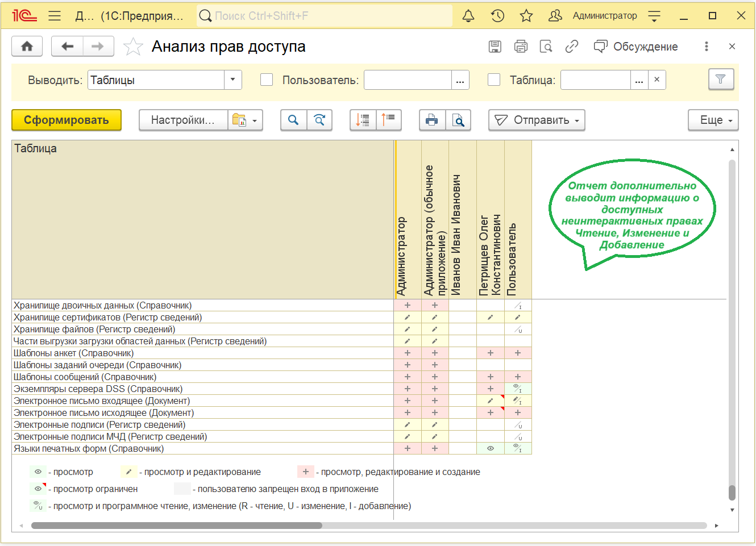
Task: Click the filter funnel button
Action: point(721,80)
